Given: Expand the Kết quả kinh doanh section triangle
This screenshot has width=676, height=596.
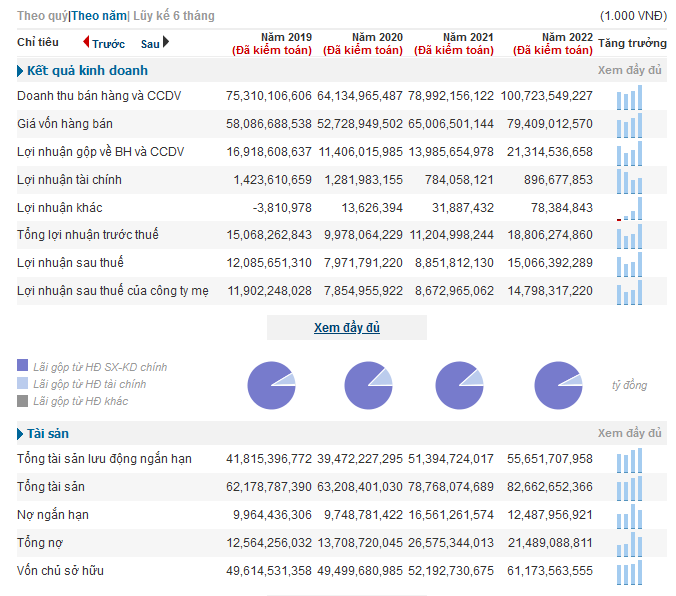Looking at the screenshot, I should click(x=20, y=71).
